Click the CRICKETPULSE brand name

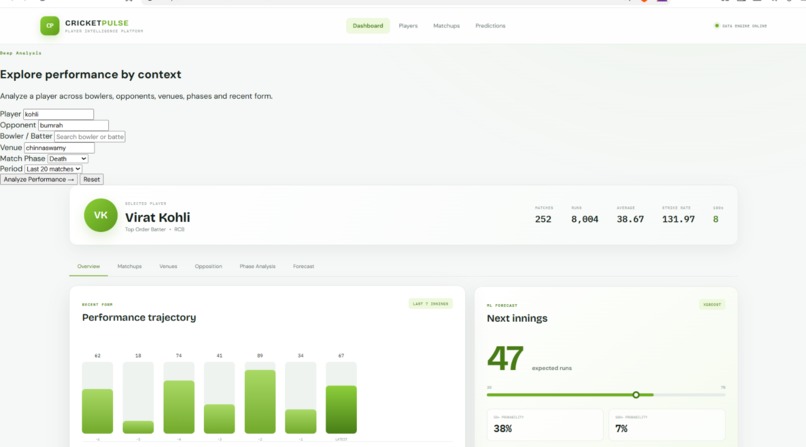tap(97, 23)
